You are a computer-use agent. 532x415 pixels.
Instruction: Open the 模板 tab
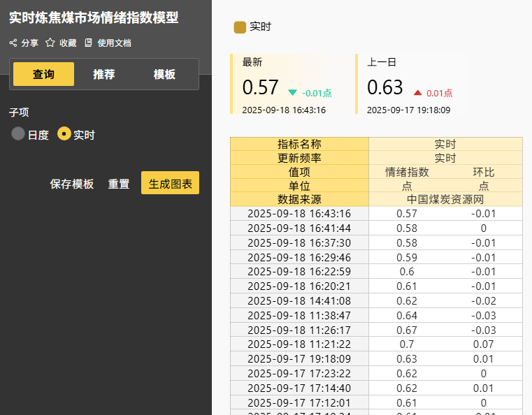coord(164,74)
